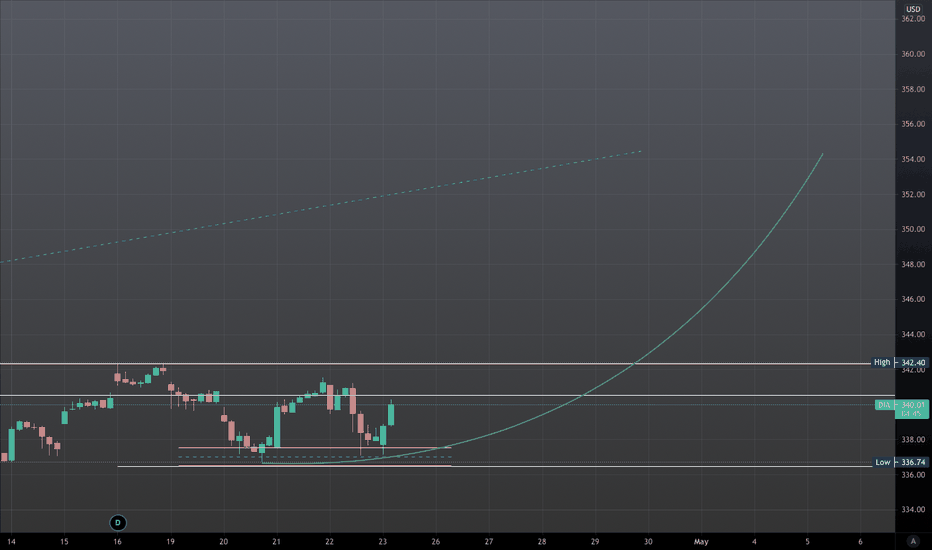Image resolution: width=932 pixels, height=550 pixels.
Task: Click date label 20 on time axis
Action: click(223, 542)
